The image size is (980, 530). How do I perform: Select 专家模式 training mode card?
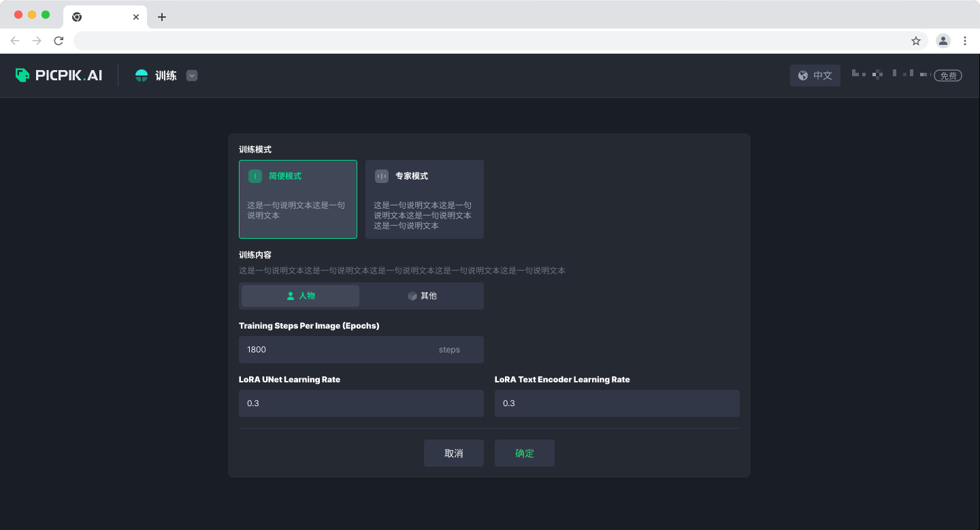tap(424, 199)
